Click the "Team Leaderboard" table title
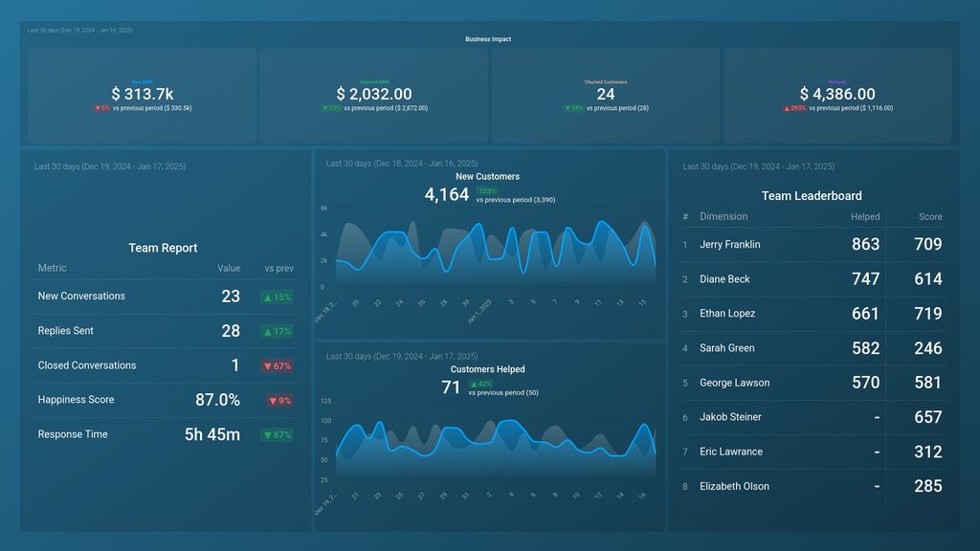 tap(812, 196)
